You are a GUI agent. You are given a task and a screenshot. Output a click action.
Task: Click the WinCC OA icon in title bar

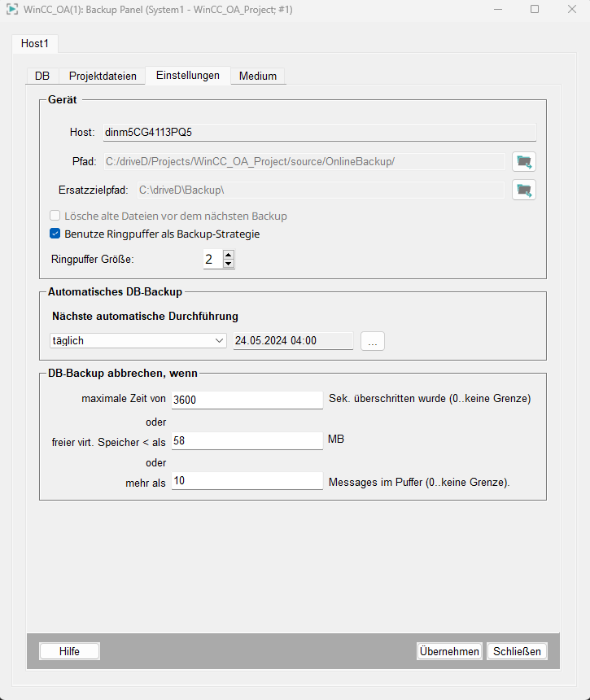[13, 10]
